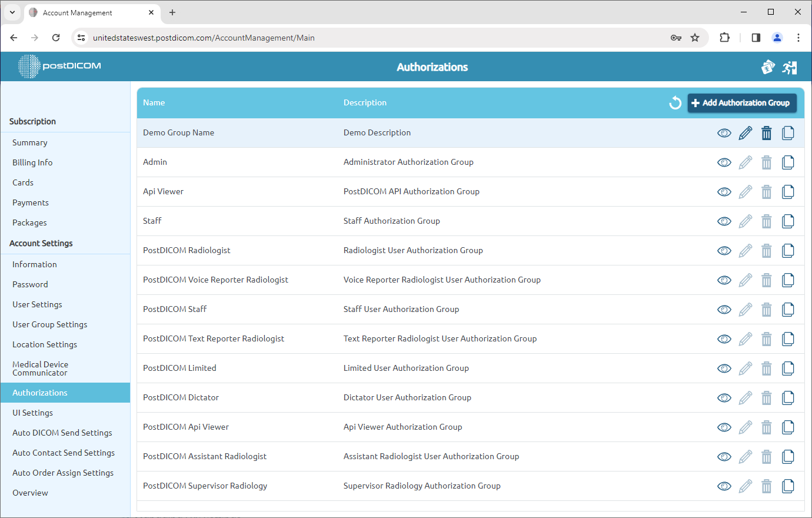View details of the Admin group
The image size is (812, 518).
click(724, 162)
